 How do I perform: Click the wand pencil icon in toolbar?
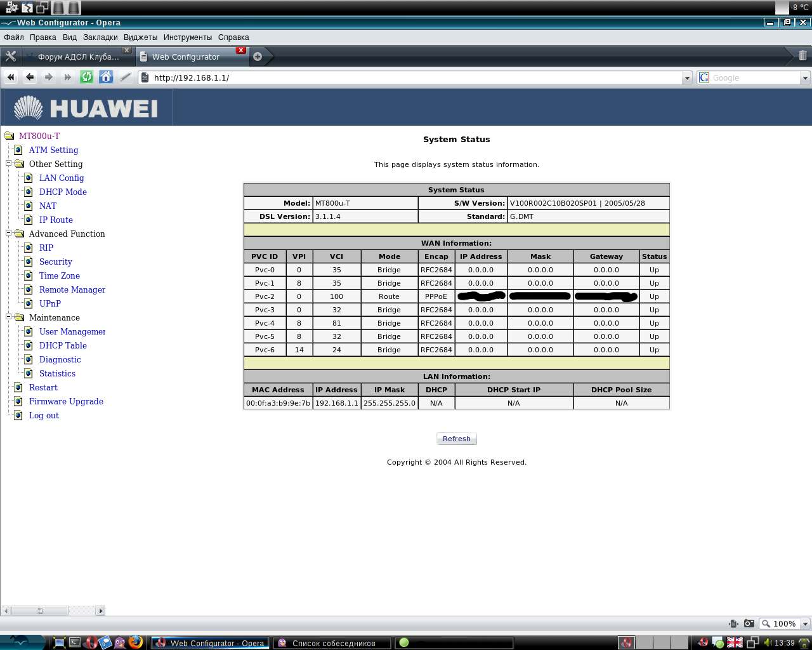click(125, 77)
